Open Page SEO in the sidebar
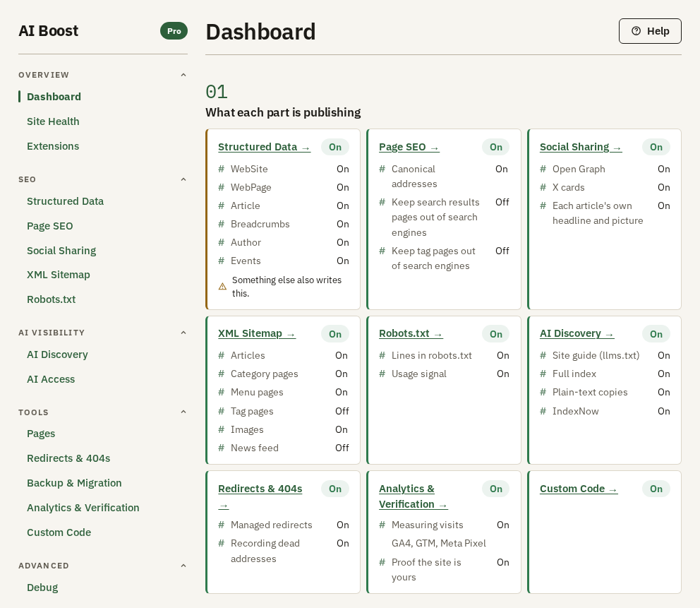This screenshot has height=608, width=700. [x=49, y=226]
